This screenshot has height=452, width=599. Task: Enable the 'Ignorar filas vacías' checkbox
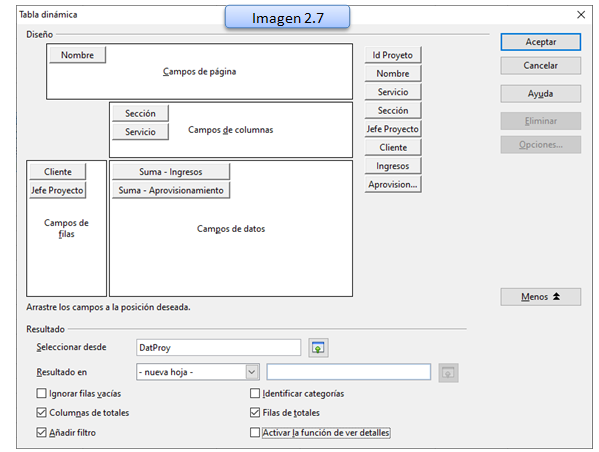pos(41,393)
